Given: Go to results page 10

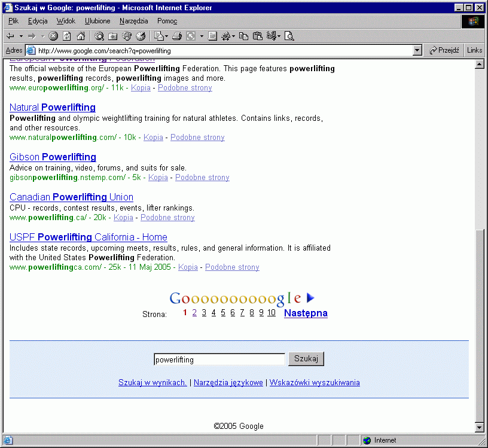Looking at the screenshot, I should pos(272,313).
